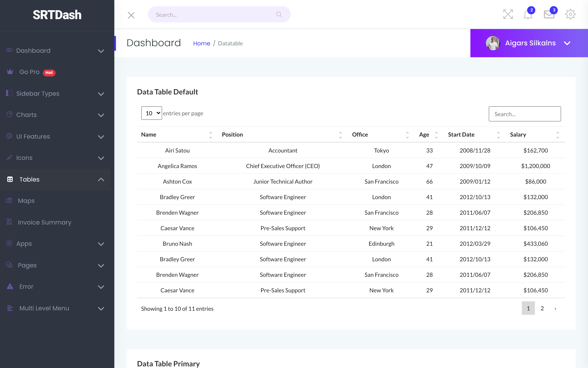Image resolution: width=588 pixels, height=368 pixels.
Task: Expand the Icons menu chevron
Action: pos(101,158)
